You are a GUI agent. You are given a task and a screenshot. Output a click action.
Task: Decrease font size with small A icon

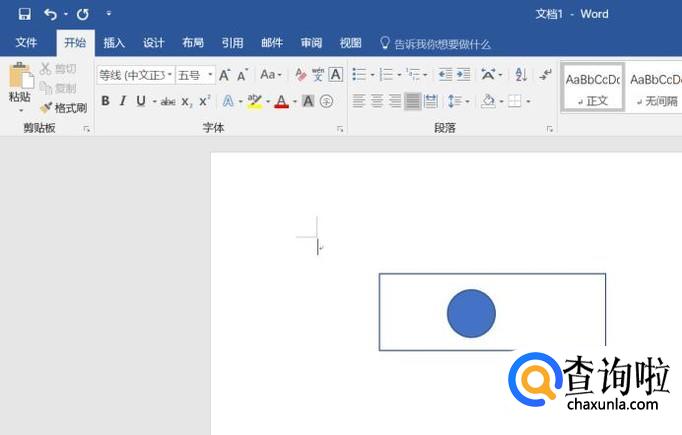pos(242,75)
